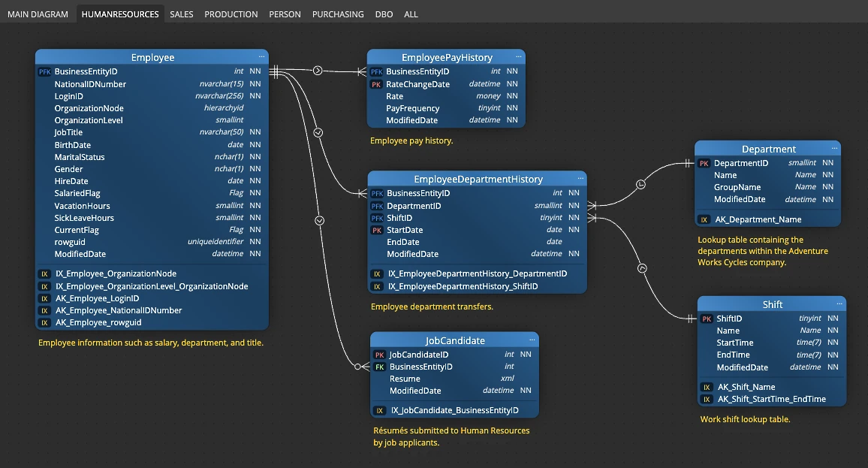Click the PK icon beside Department DepartmentID
868x468 pixels.
click(x=704, y=163)
